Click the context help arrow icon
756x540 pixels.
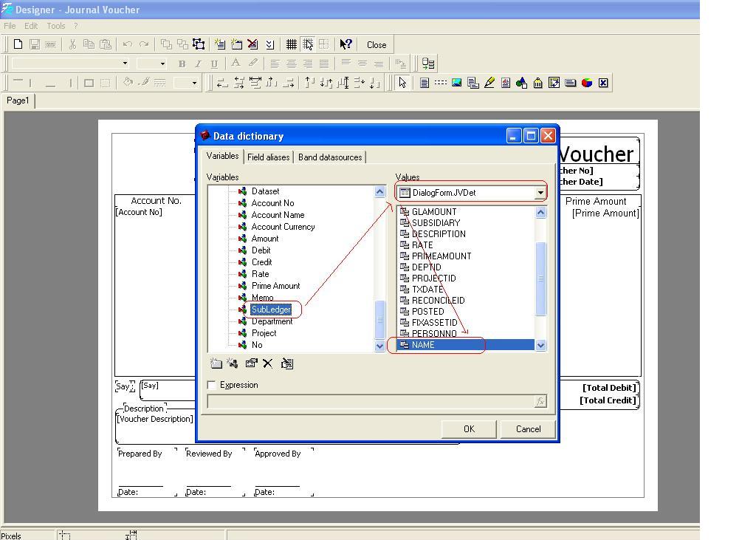(x=346, y=44)
